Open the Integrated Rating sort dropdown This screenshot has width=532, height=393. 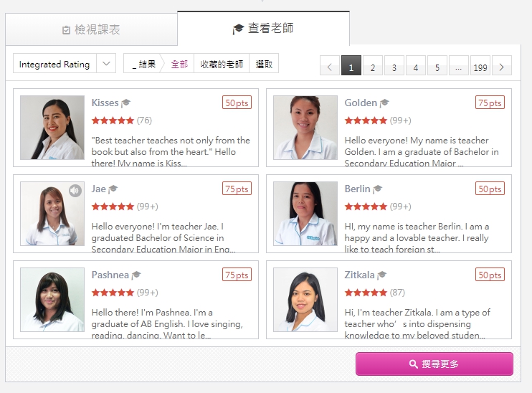click(x=65, y=63)
